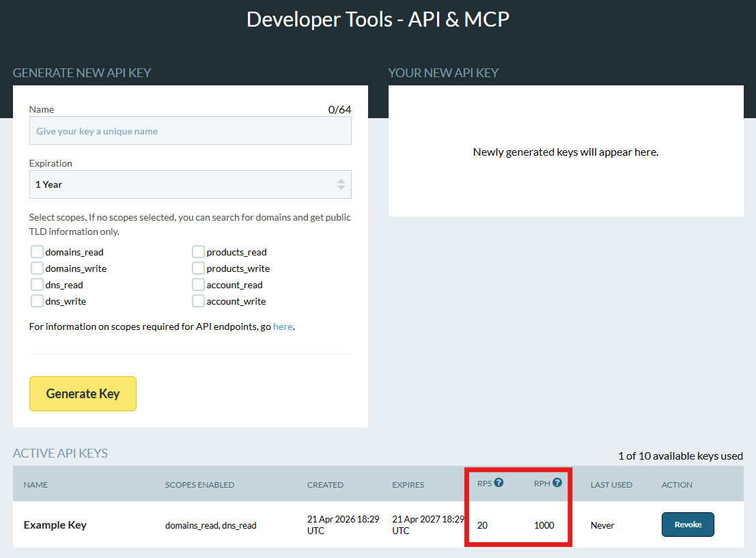Enable the products_read scope
Viewport: 756px width, 558px height.
pyautogui.click(x=198, y=251)
